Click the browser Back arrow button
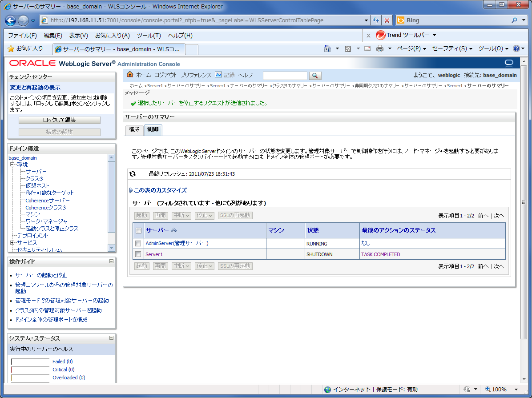The width and height of the screenshot is (532, 398). click(11, 21)
